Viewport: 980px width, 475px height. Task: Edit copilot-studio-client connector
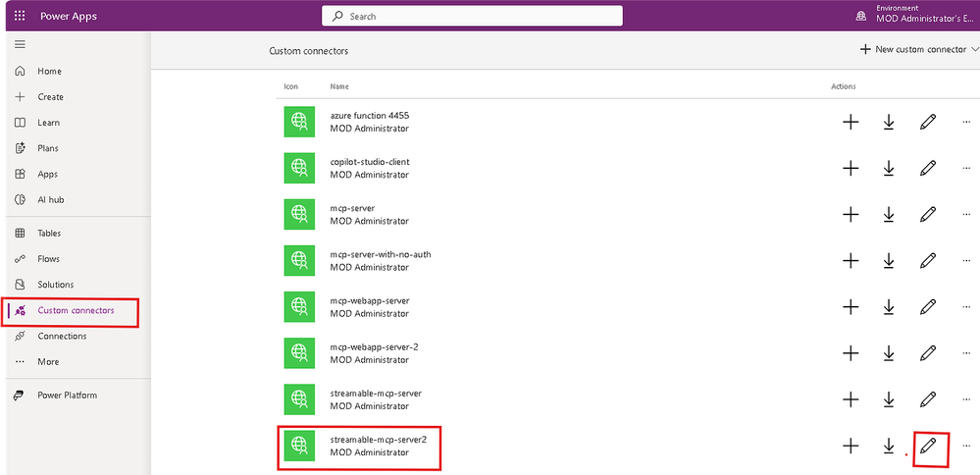928,168
